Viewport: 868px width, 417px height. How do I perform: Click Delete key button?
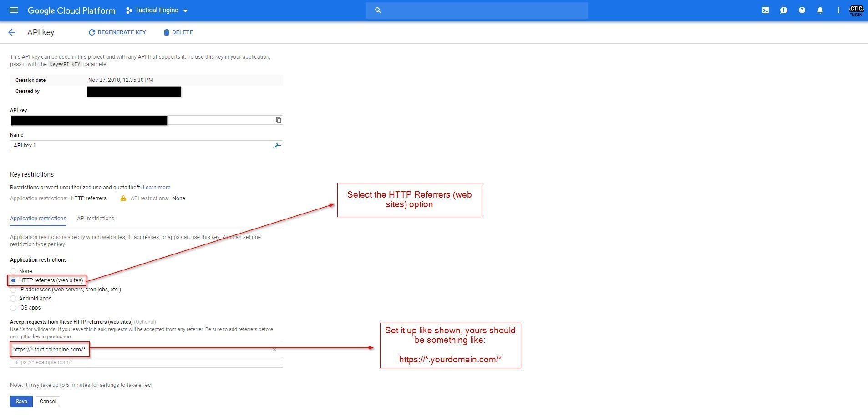(178, 32)
